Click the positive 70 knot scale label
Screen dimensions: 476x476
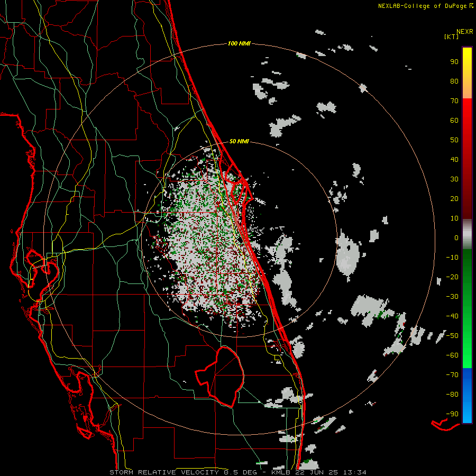454,101
